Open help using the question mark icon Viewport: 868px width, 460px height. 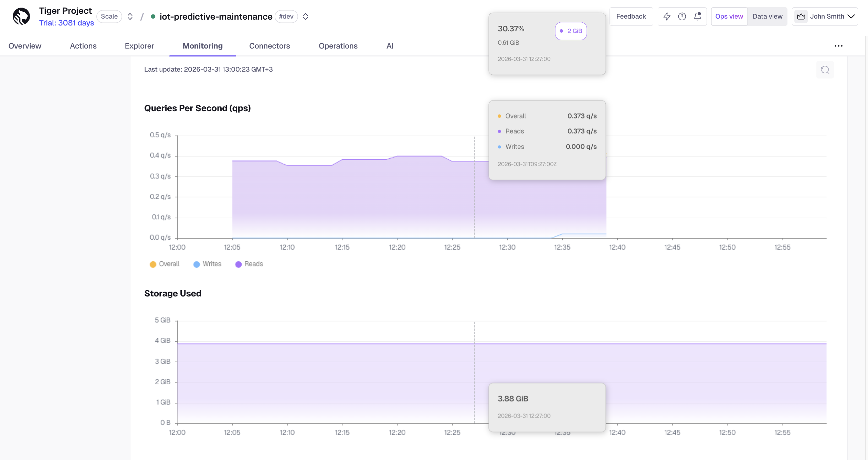tap(682, 16)
